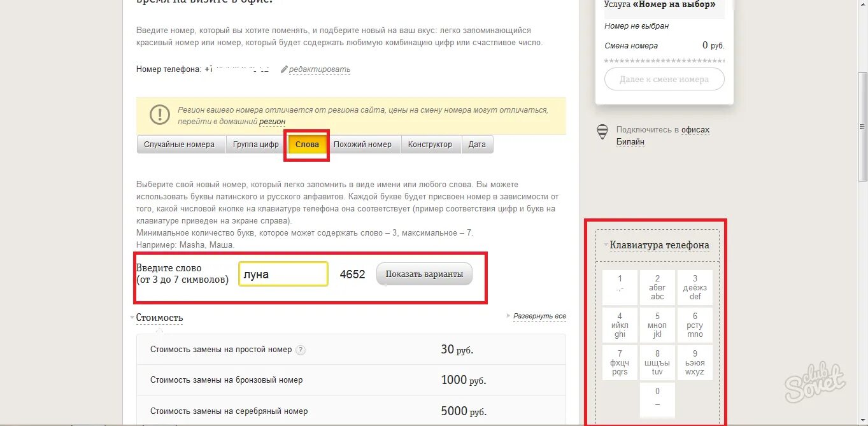
Task: Select the Слова tab
Action: click(x=307, y=145)
